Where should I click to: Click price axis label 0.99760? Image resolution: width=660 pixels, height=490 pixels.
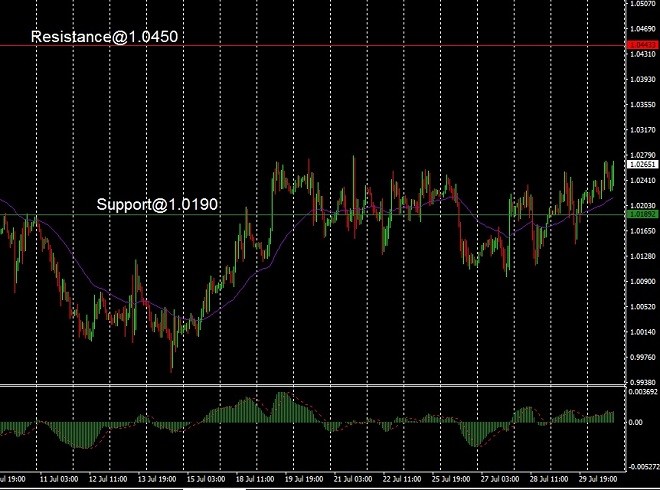643,357
